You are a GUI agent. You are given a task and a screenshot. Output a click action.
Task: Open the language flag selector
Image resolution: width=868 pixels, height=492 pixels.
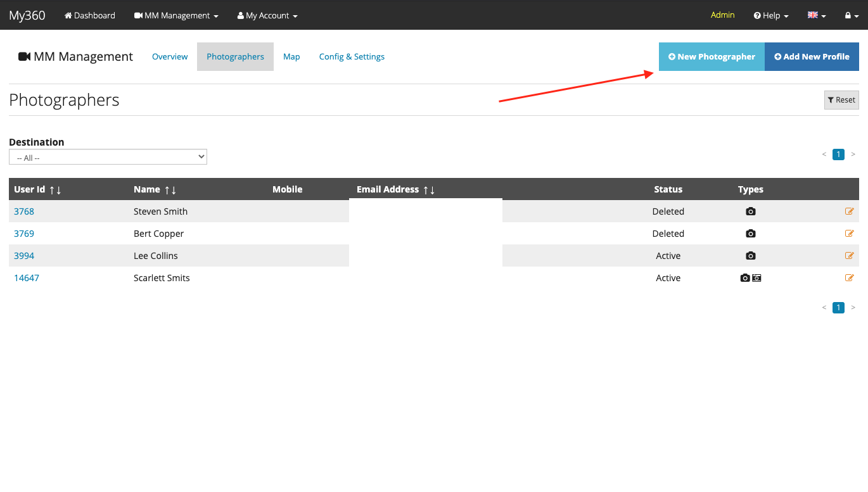tap(817, 15)
